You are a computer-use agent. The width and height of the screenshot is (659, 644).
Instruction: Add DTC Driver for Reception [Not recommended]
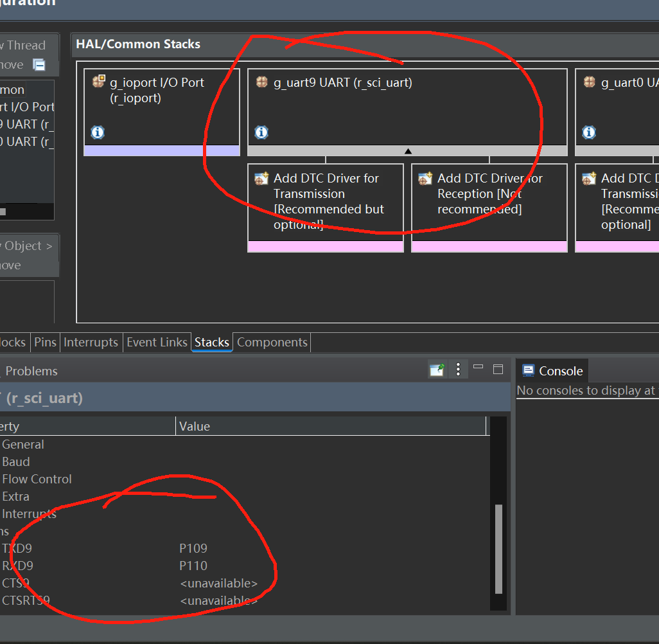[x=489, y=208]
